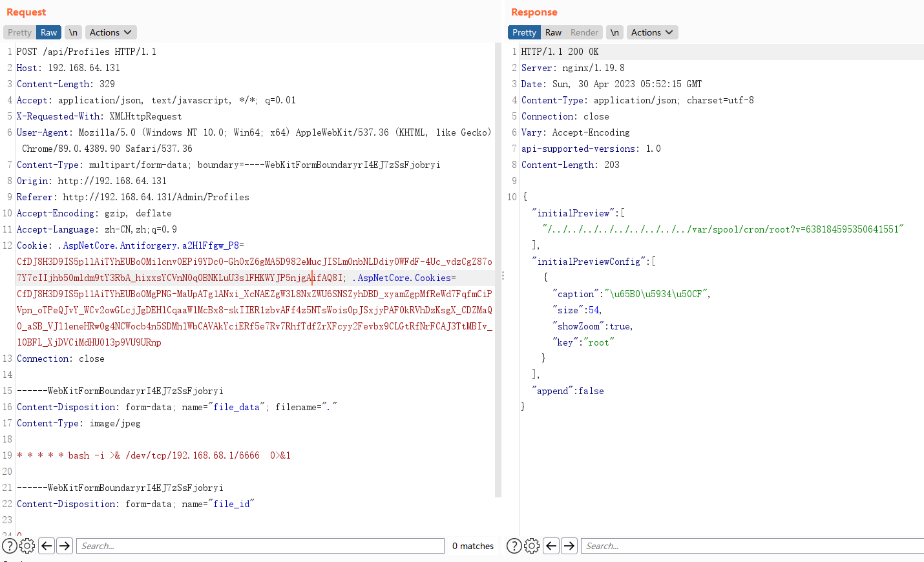Click the Cookie .AspNetCore.Antiforgery name
Image resolution: width=924 pixels, height=562 pixels.
pos(148,245)
